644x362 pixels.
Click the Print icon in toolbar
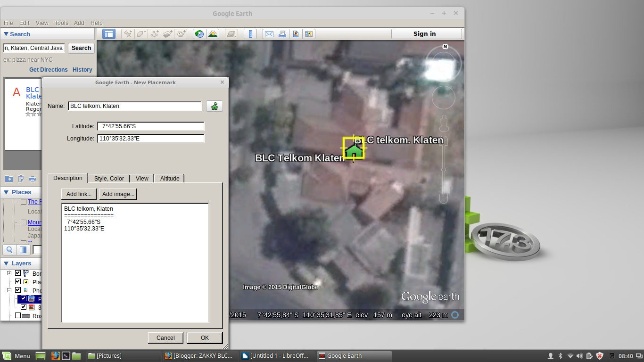pyautogui.click(x=282, y=34)
